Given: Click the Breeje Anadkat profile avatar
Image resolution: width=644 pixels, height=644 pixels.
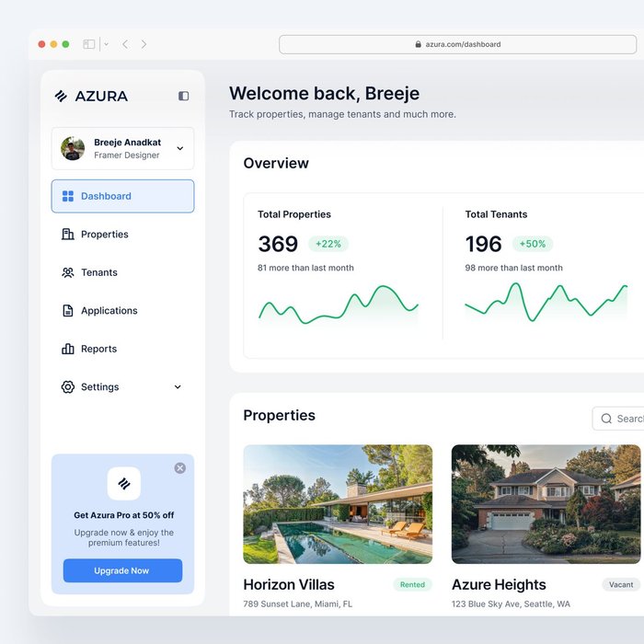Looking at the screenshot, I should pos(73,148).
